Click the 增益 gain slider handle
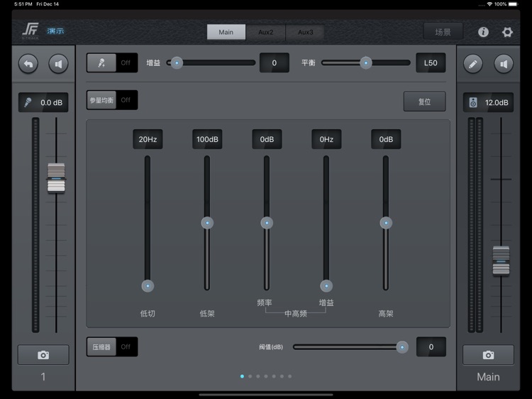The image size is (532, 399). coord(177,62)
